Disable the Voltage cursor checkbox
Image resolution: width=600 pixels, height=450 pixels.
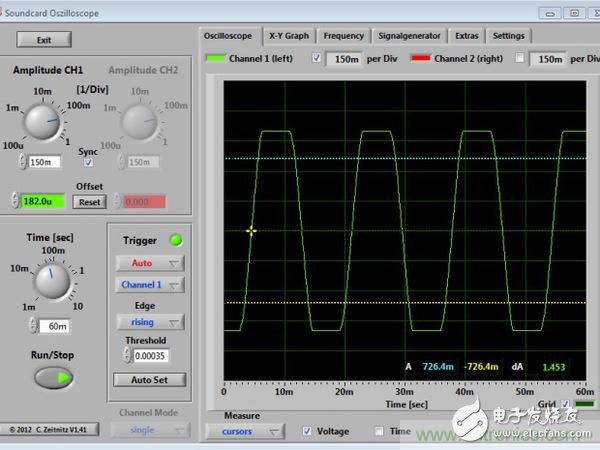307,431
